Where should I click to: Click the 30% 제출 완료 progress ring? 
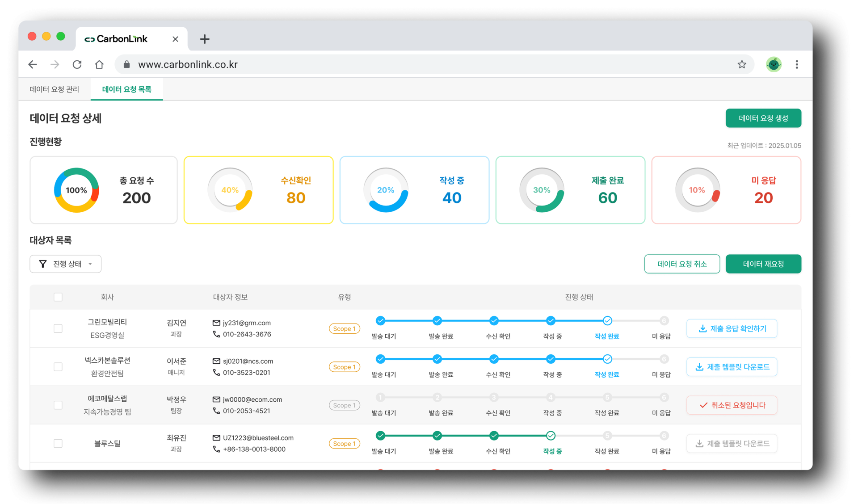[x=542, y=190]
